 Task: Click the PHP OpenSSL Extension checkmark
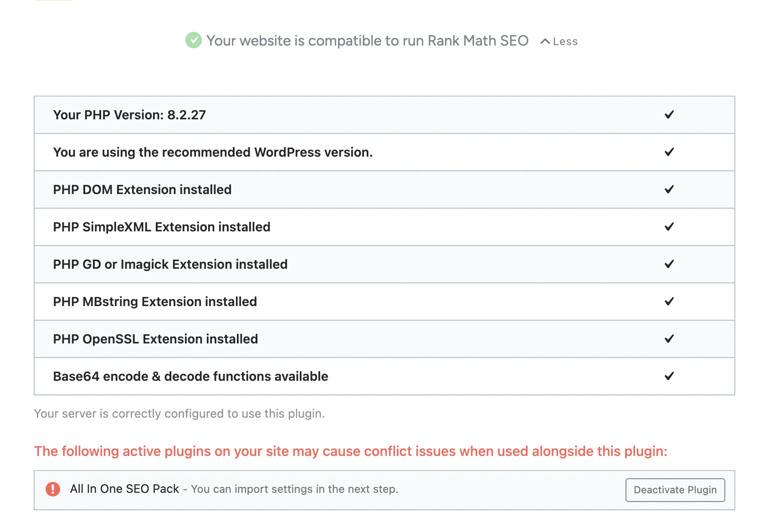tap(669, 339)
